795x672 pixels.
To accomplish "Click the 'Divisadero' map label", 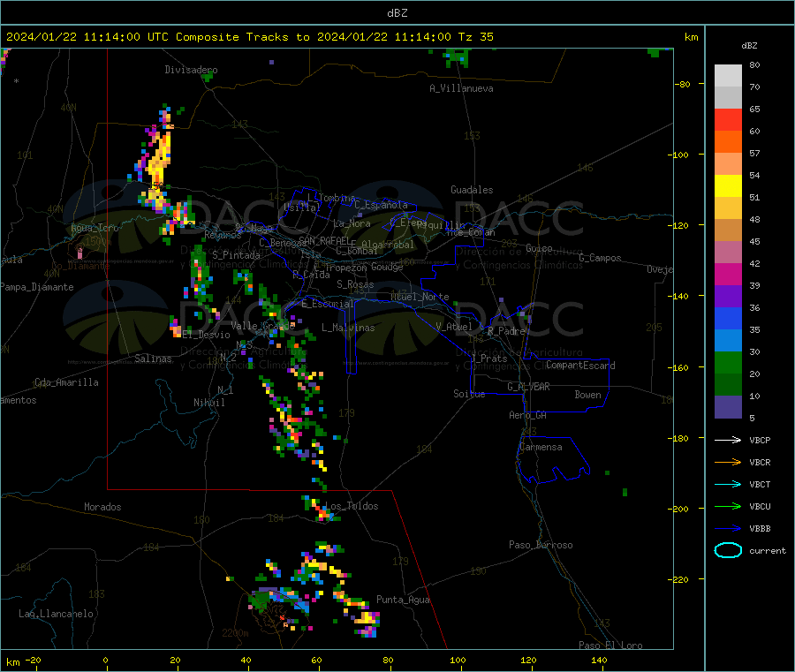I will click(191, 70).
